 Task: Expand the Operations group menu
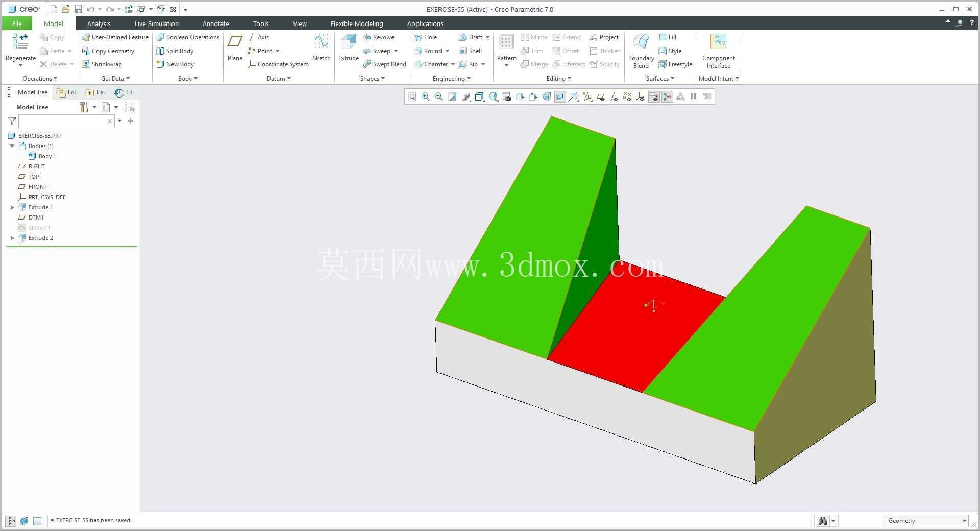click(x=40, y=79)
